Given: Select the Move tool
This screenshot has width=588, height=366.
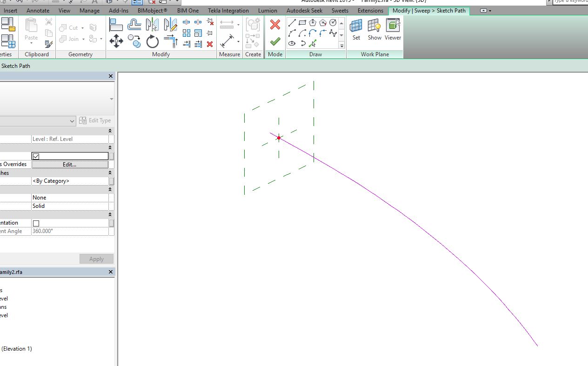Looking at the screenshot, I should tap(116, 42).
